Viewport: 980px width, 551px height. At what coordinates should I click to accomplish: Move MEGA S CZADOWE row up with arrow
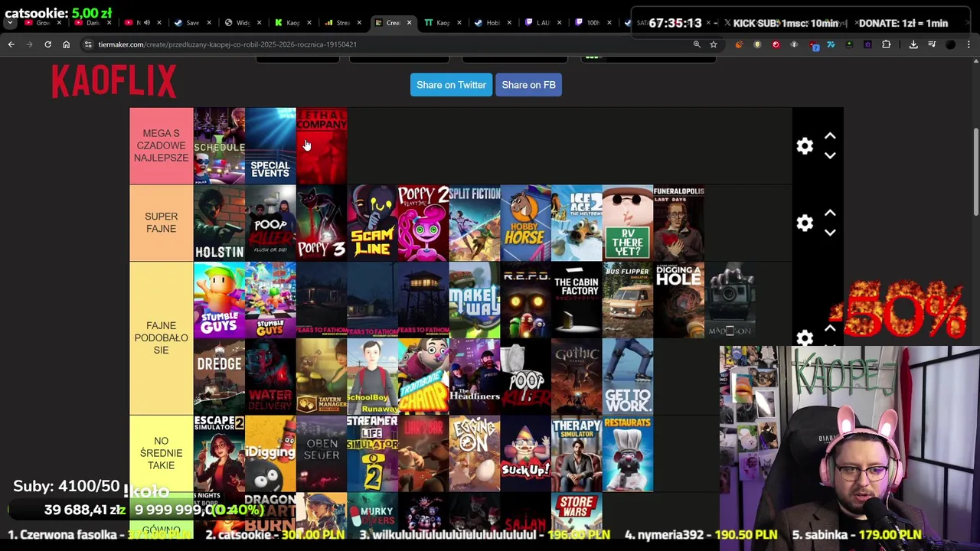coord(830,136)
